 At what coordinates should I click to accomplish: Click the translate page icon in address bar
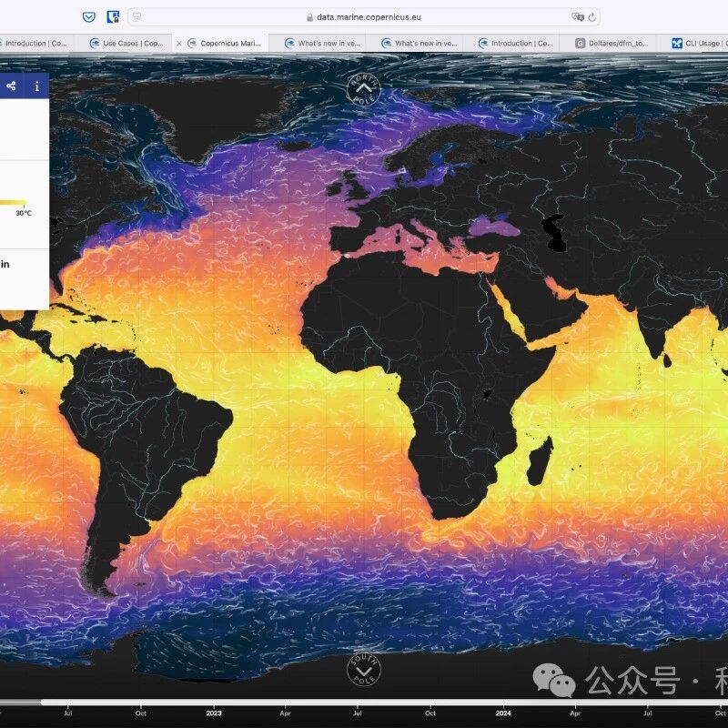click(x=576, y=16)
